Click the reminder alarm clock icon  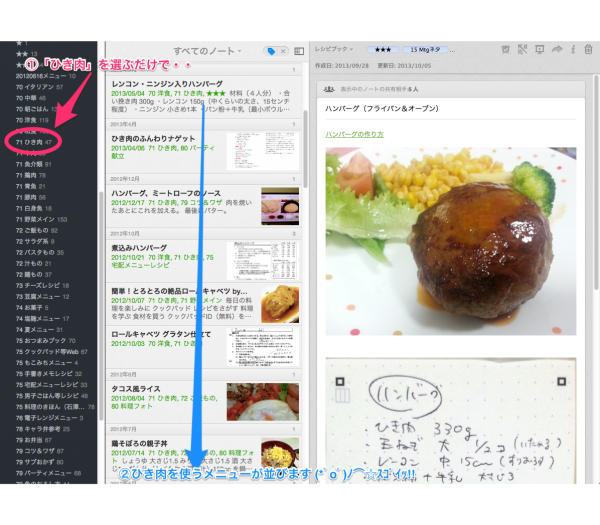505,49
